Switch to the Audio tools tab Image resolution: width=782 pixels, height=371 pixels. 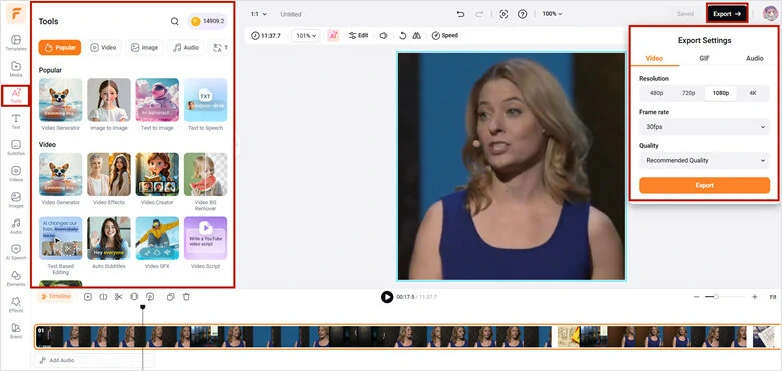[x=186, y=47]
